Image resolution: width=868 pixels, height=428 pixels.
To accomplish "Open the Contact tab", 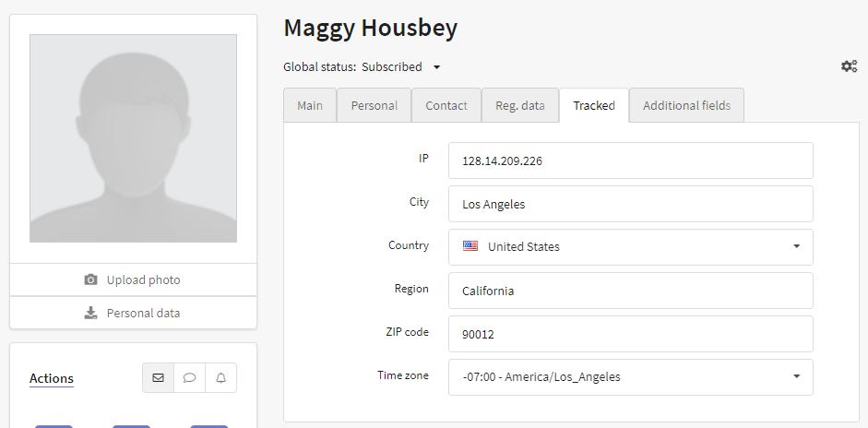I will 446,105.
